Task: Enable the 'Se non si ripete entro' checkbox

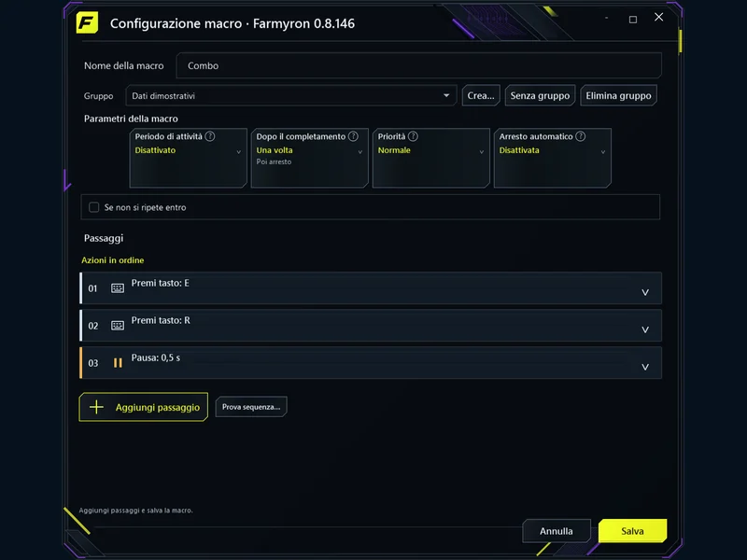Action: (x=94, y=207)
